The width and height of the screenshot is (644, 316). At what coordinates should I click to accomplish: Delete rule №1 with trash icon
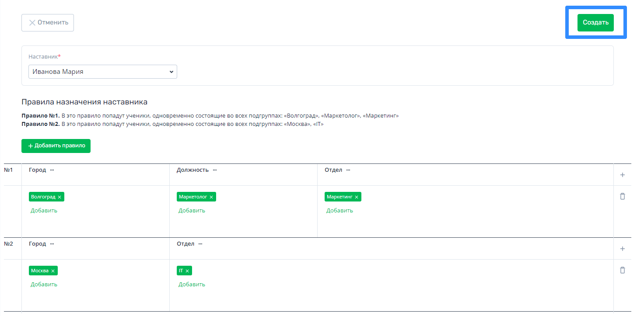[x=623, y=197]
